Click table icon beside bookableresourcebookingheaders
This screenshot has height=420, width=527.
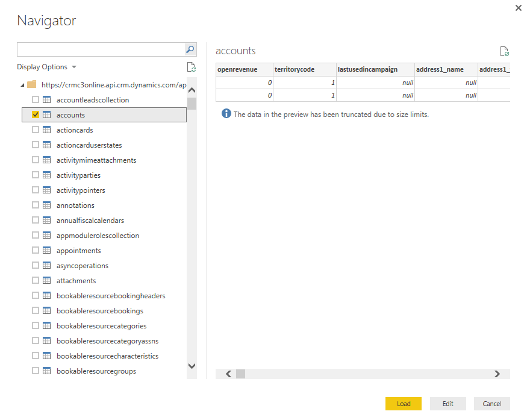[x=47, y=296]
